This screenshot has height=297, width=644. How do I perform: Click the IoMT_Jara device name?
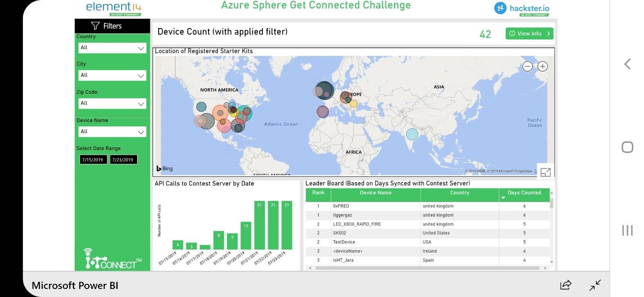[x=343, y=260]
